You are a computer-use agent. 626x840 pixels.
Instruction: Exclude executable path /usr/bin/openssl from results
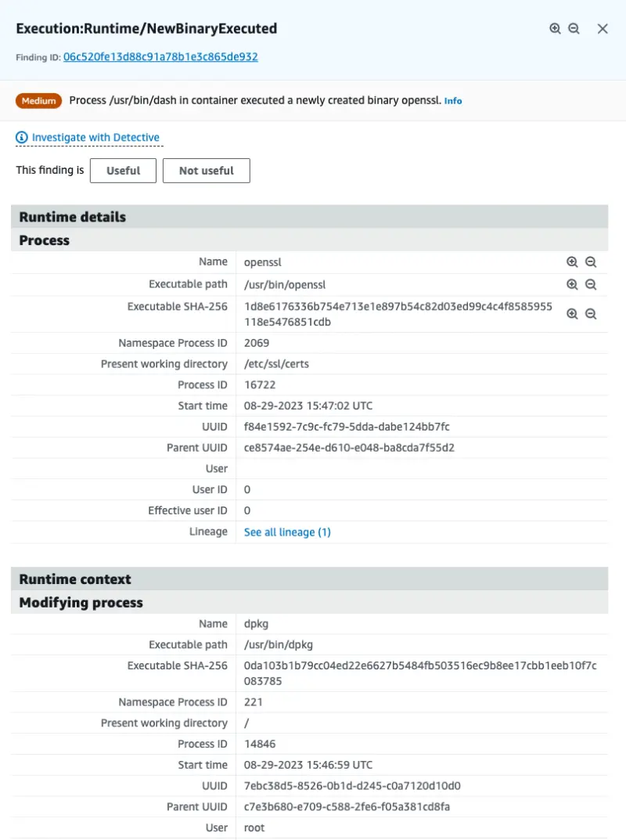[591, 284]
